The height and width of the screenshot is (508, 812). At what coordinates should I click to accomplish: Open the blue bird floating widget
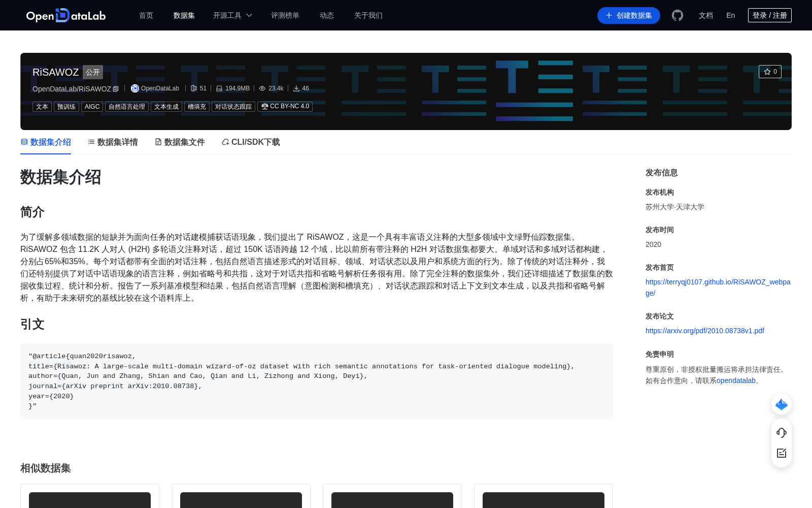click(x=782, y=404)
